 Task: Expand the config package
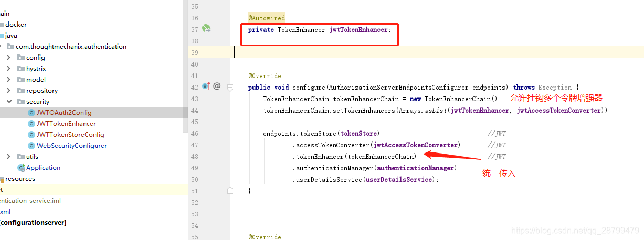click(x=9, y=58)
